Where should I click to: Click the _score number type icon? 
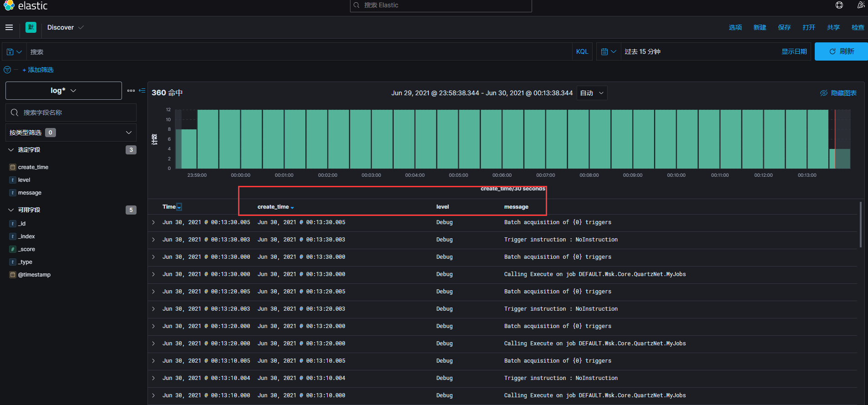click(x=13, y=249)
